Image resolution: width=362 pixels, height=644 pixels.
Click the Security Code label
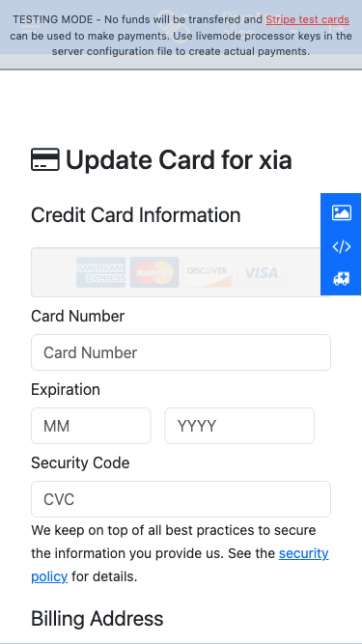click(80, 462)
